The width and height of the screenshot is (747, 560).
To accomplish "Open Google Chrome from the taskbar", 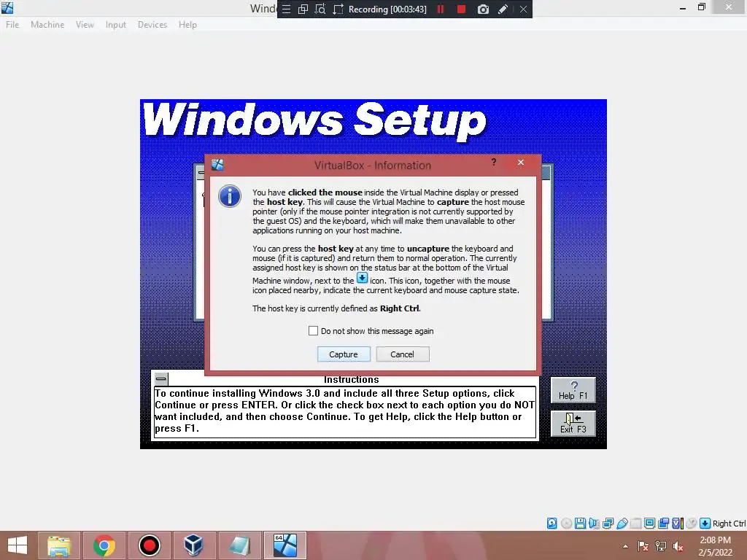I will pos(104,545).
